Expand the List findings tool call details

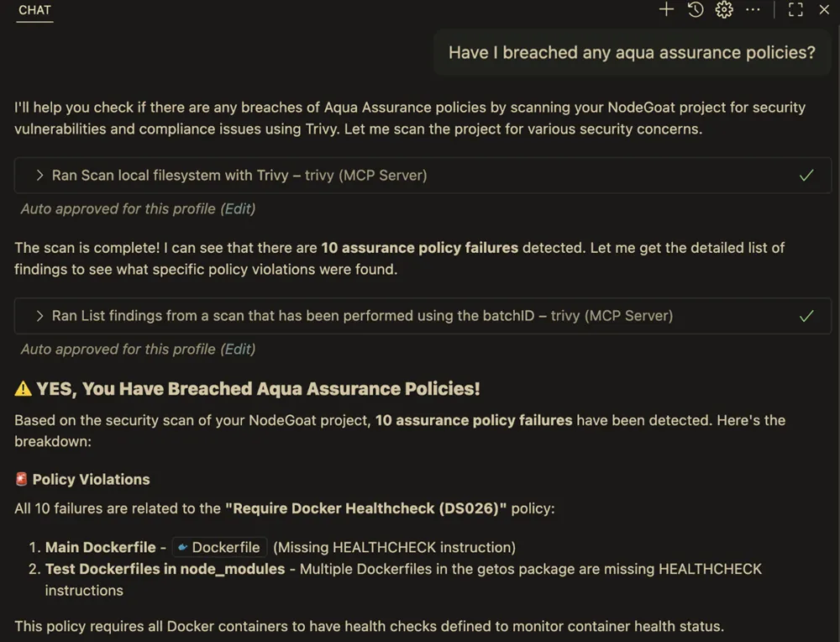[38, 316]
